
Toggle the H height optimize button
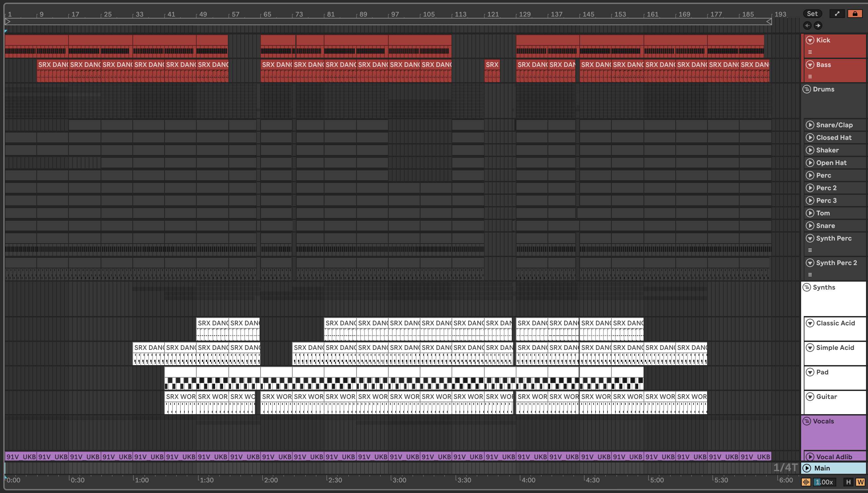coord(848,482)
